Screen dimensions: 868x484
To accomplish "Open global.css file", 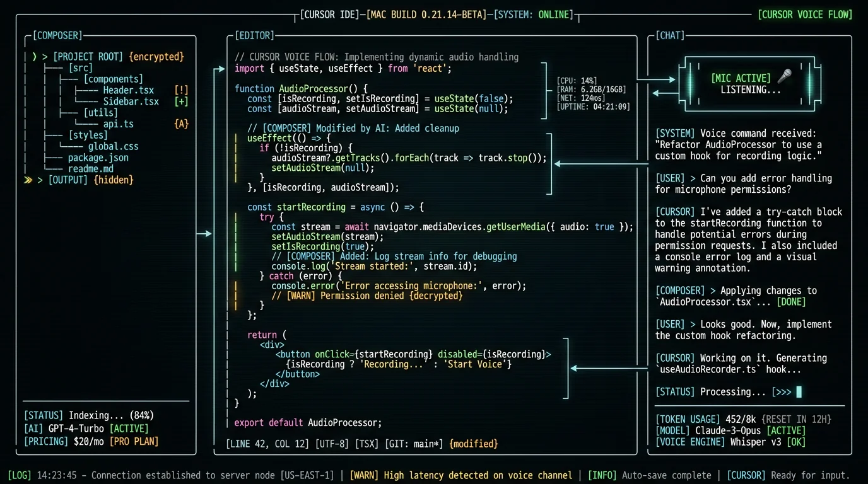I will click(114, 147).
